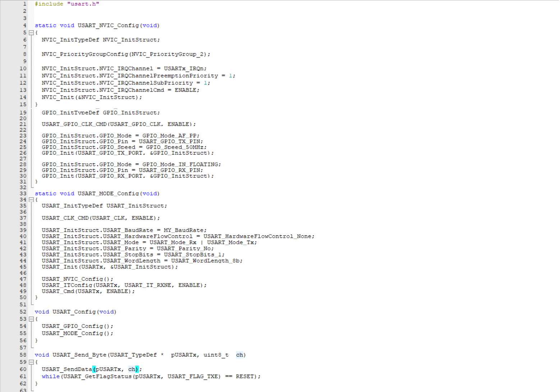The image size is (560, 392).
Task: Click USART_GPIO_RX_PIN value
Action: pos(169,170)
